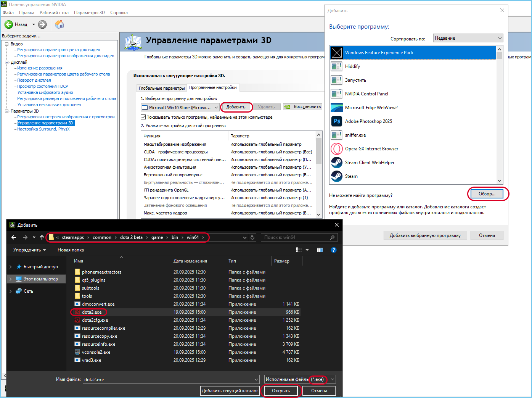
Task: Select the dota2cfg.exe file icon
Action: tap(77, 320)
